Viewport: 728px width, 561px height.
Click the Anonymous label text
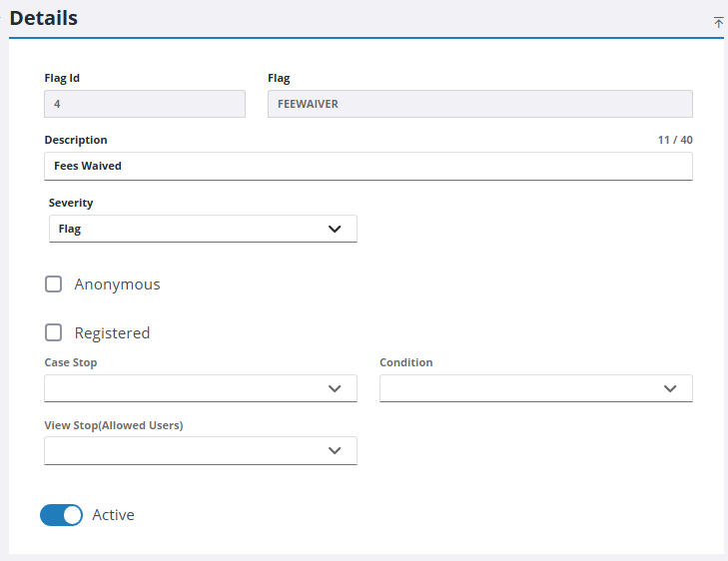pos(117,284)
